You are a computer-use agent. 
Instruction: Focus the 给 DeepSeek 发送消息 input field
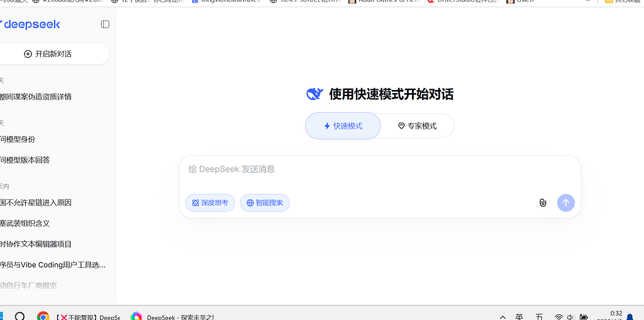(380, 169)
